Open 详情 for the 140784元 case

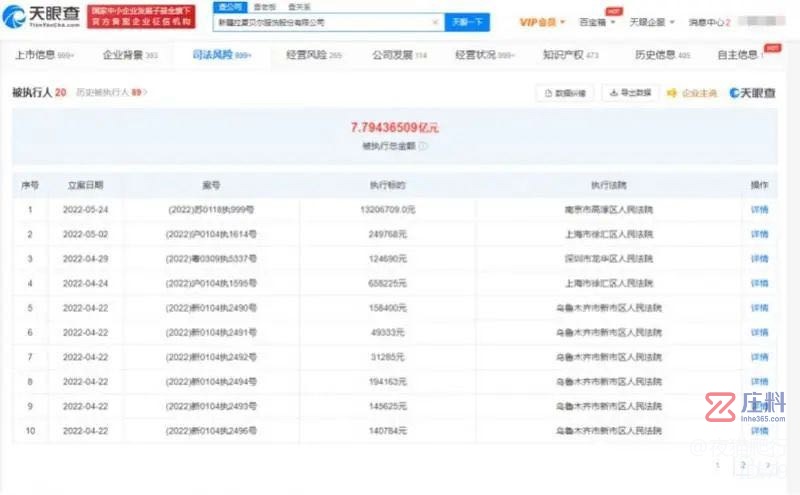pyautogui.click(x=759, y=431)
